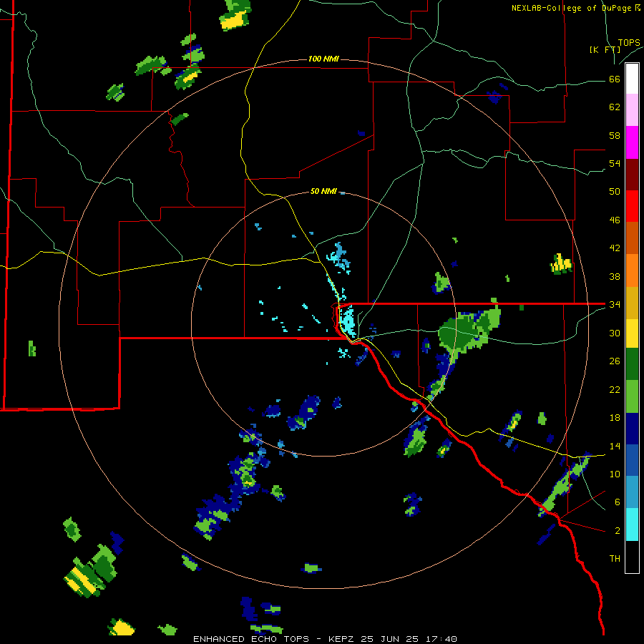Click the "25 JUN 25 17:40" timestamp
This screenshot has height=644, width=644.
point(409,639)
